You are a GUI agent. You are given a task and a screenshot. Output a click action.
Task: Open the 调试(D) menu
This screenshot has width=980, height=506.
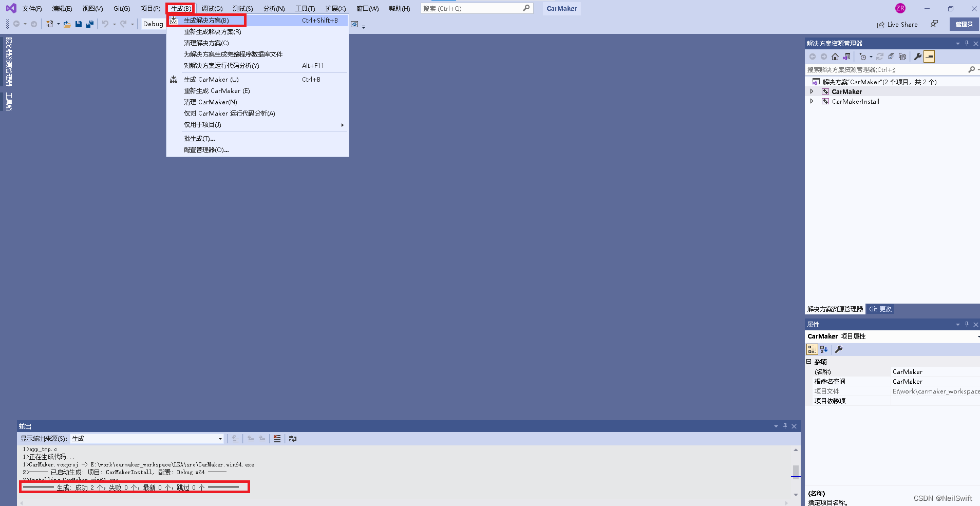click(212, 8)
